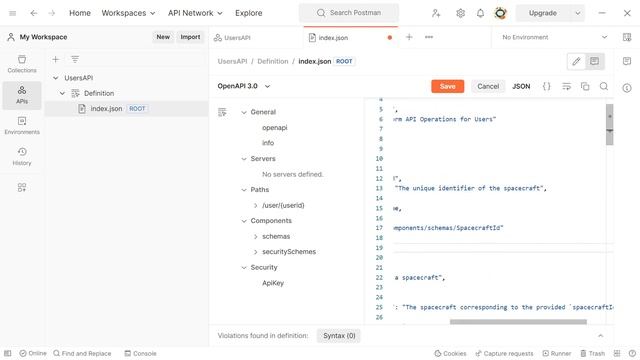Open the configure sidebar apps icon

(22, 187)
